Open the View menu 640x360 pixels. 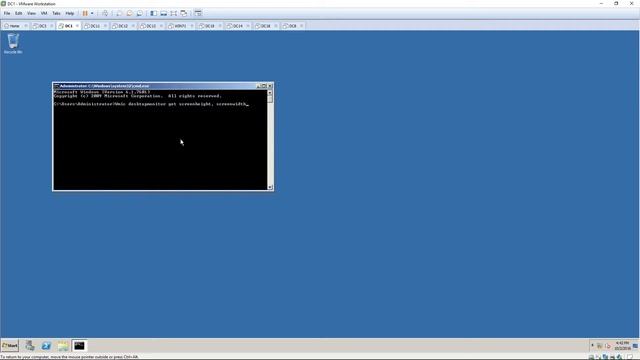(31, 13)
